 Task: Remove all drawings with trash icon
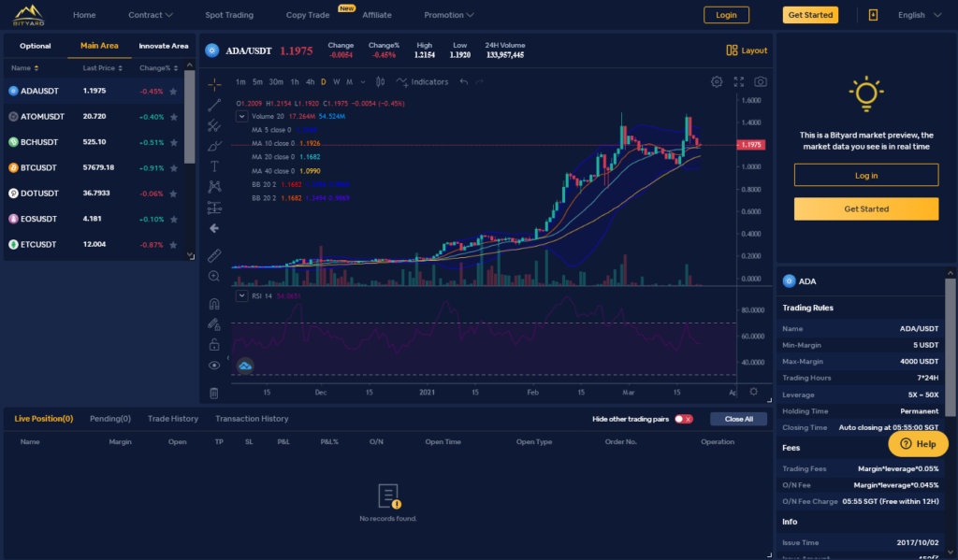point(214,394)
